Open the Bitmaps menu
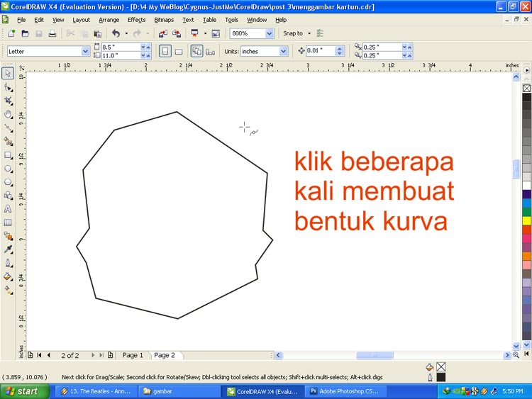 pos(164,20)
